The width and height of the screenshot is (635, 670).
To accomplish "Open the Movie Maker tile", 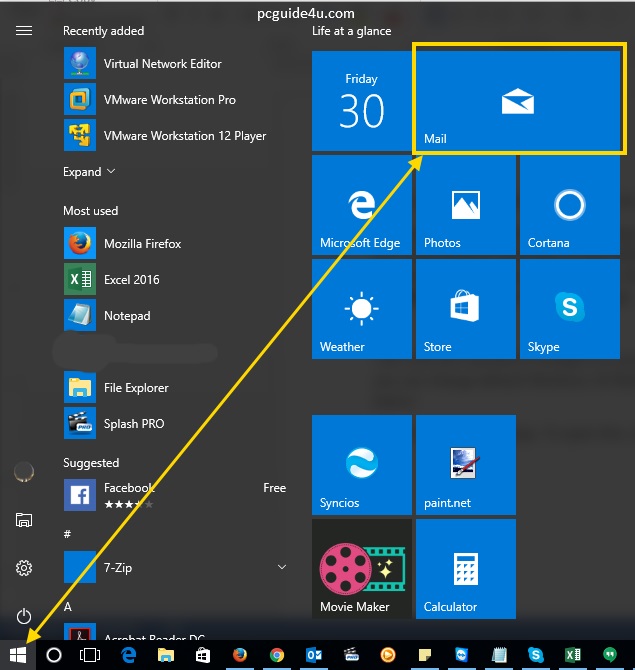I will click(361, 568).
